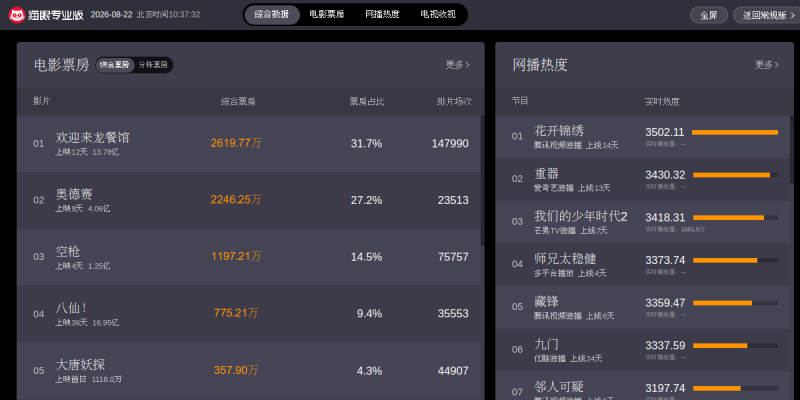The image size is (800, 400).
Task: Open the show 藏锋
Action: click(x=546, y=302)
